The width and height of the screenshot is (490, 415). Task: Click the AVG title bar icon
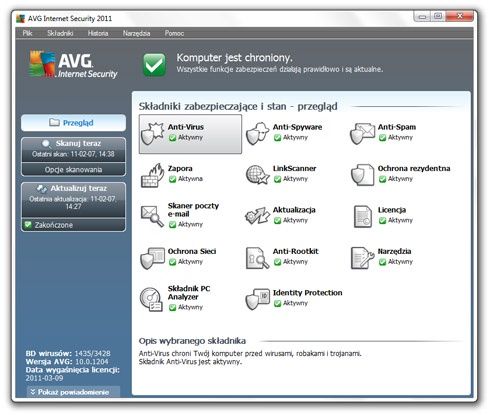coord(20,18)
